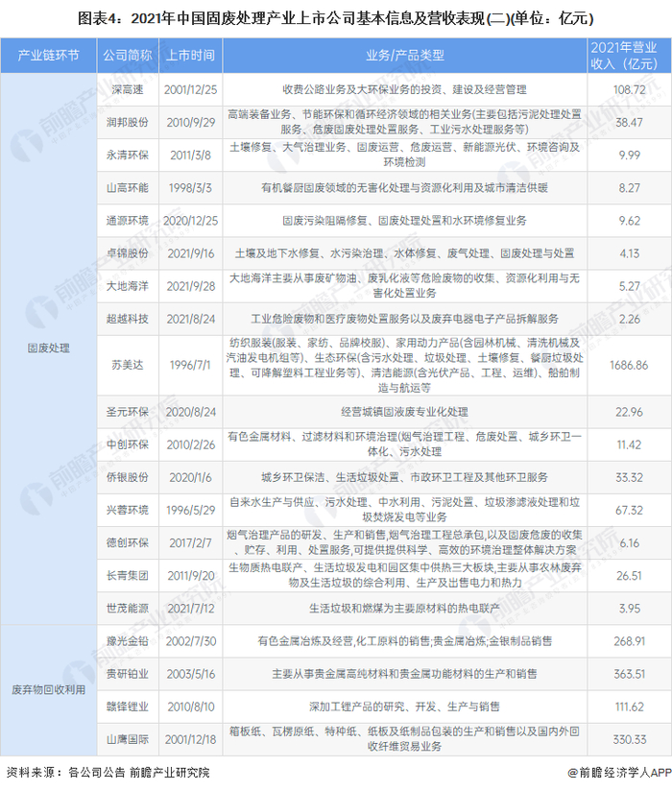The height and width of the screenshot is (791, 672).
Task: Select the 山鹰国际 company cell
Action: pos(128,739)
